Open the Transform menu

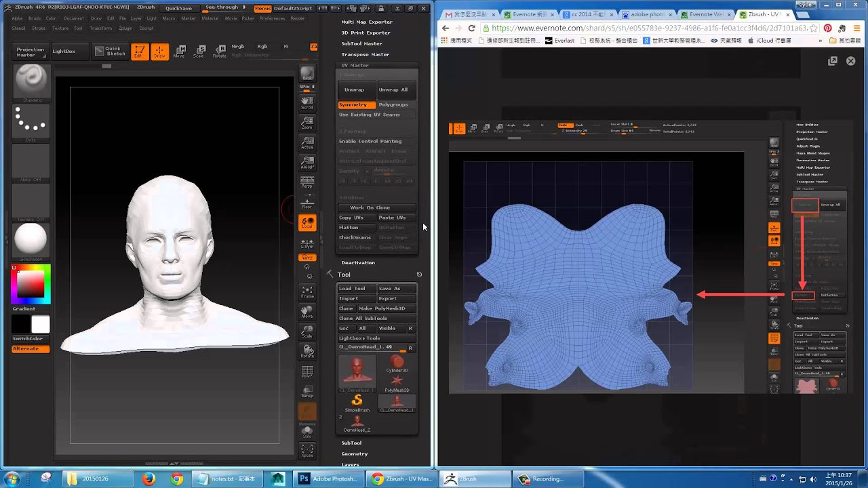coord(101,28)
